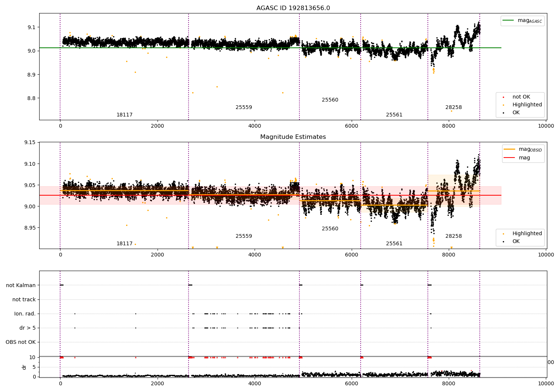Screen dimensions: 560x392
Task: Click obsid label 28258 in the top plot
Action: [x=454, y=108]
